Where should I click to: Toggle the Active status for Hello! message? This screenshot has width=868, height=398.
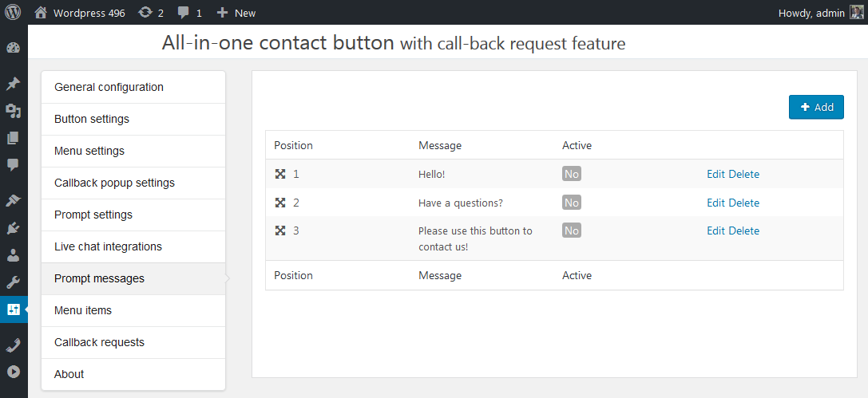pyautogui.click(x=572, y=174)
